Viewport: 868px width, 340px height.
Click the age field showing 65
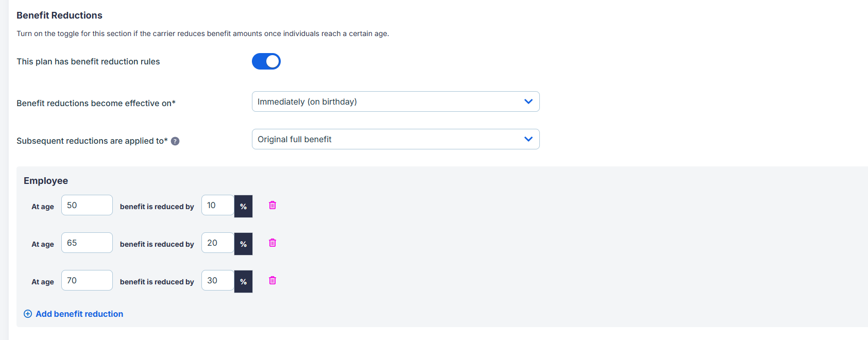click(x=87, y=243)
